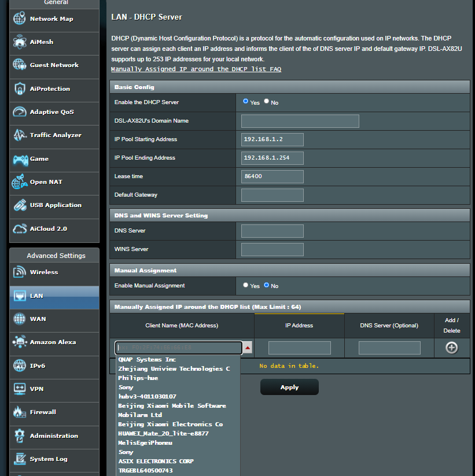This screenshot has height=476, width=475.
Task: Click the add entry plus icon
Action: pos(452,348)
